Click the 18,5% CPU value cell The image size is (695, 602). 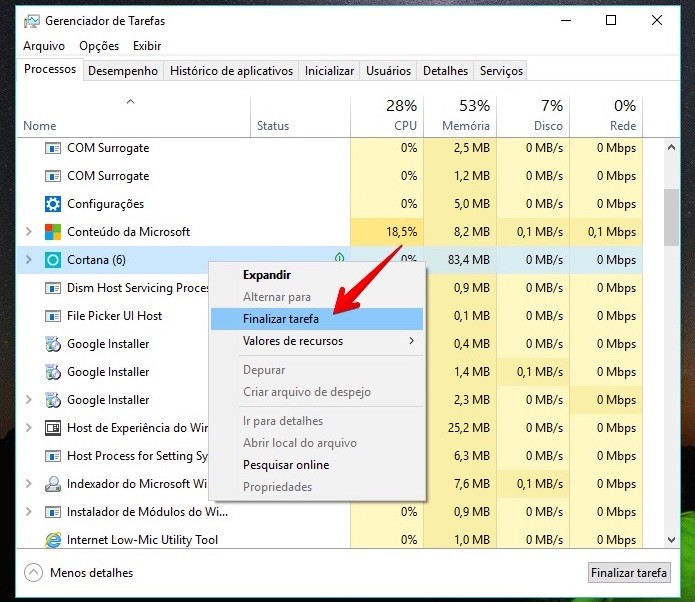387,232
